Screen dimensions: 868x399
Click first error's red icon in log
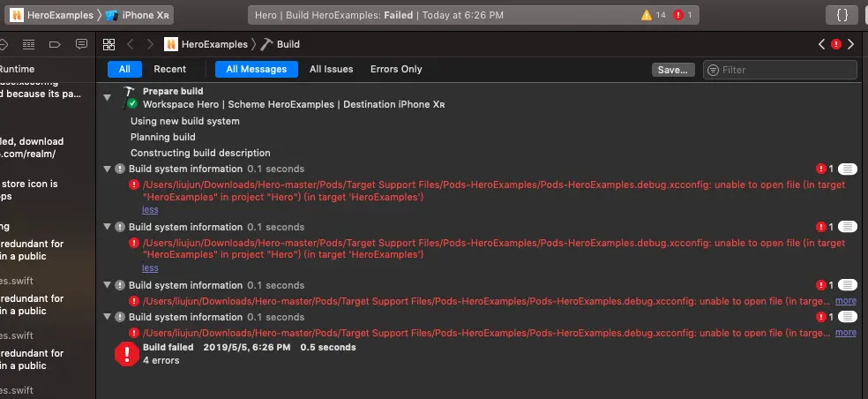134,184
